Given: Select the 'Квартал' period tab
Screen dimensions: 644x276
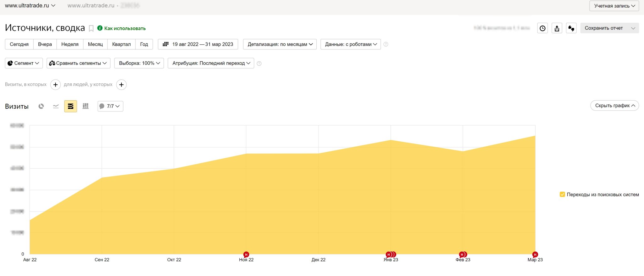Looking at the screenshot, I should pos(121,44).
